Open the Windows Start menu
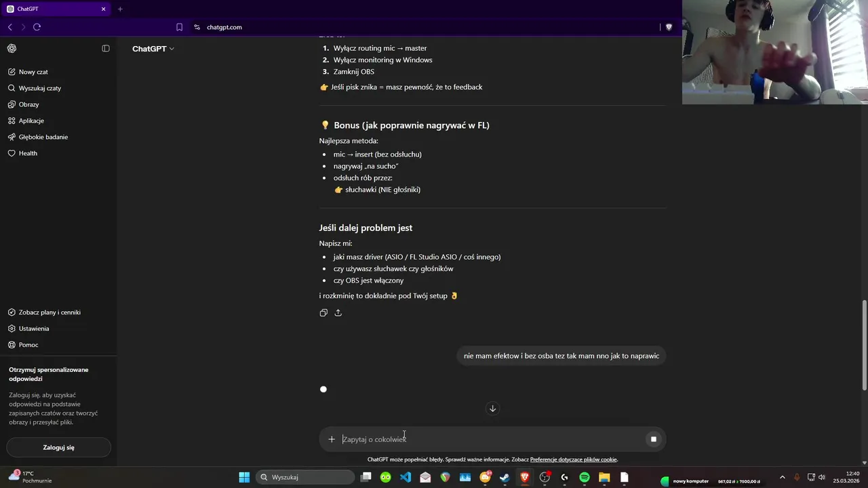 click(x=244, y=477)
